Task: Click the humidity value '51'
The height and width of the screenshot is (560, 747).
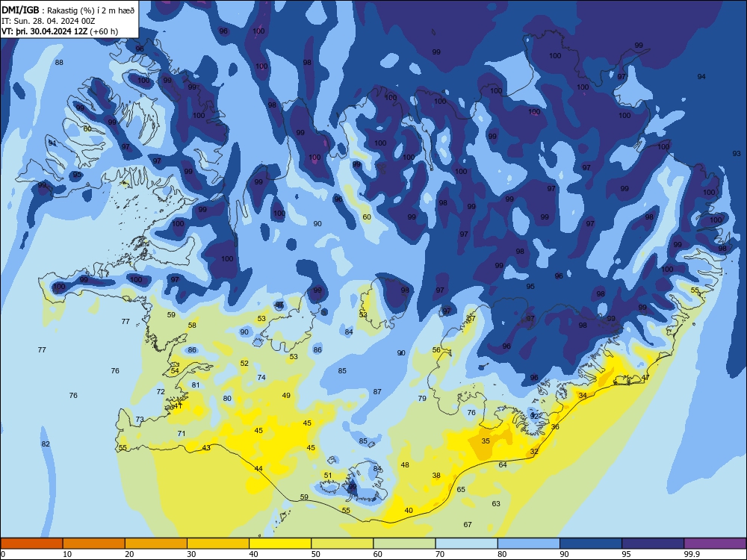Action: click(x=328, y=475)
